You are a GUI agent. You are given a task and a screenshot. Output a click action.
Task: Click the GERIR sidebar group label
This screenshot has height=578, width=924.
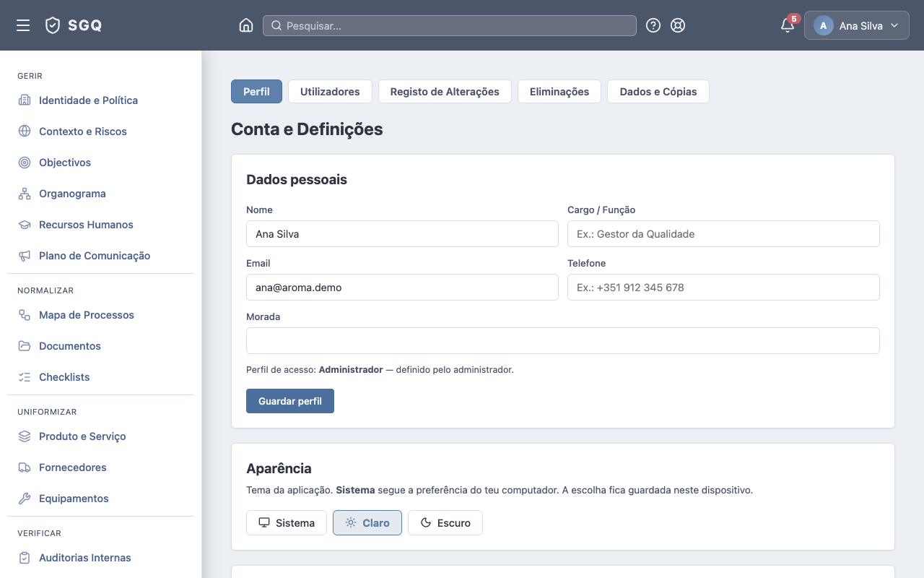click(x=30, y=76)
